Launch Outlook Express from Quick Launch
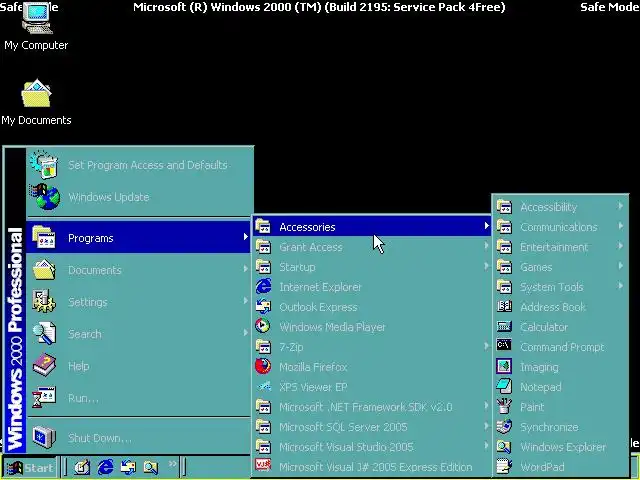The image size is (640, 480). [128, 467]
